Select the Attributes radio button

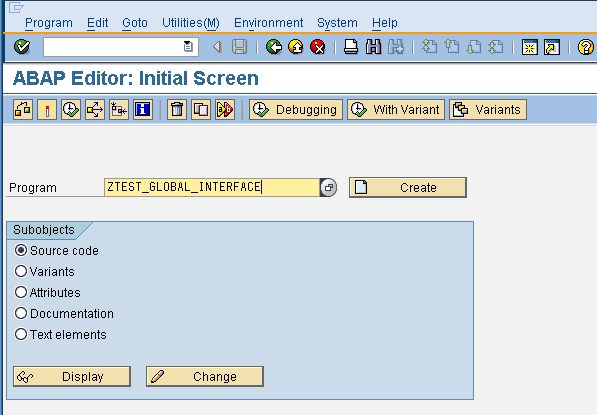(21, 292)
